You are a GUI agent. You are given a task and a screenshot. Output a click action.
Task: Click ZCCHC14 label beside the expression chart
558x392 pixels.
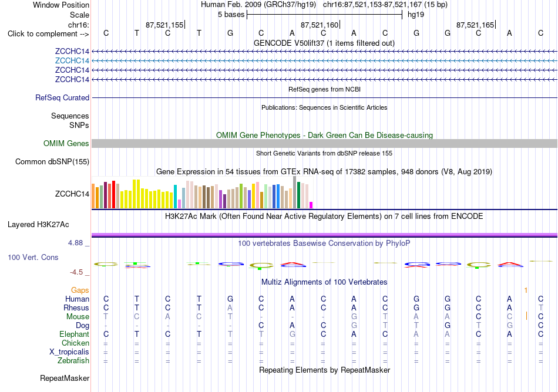point(72,194)
